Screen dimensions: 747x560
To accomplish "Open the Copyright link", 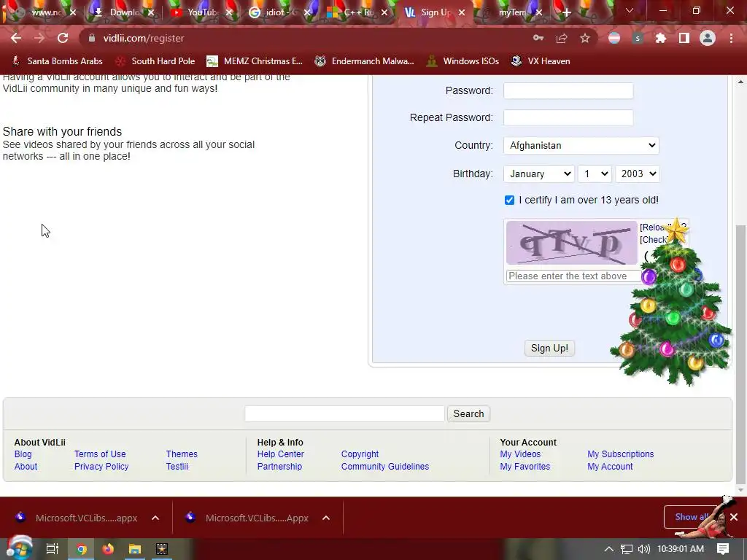I will coord(360,454).
